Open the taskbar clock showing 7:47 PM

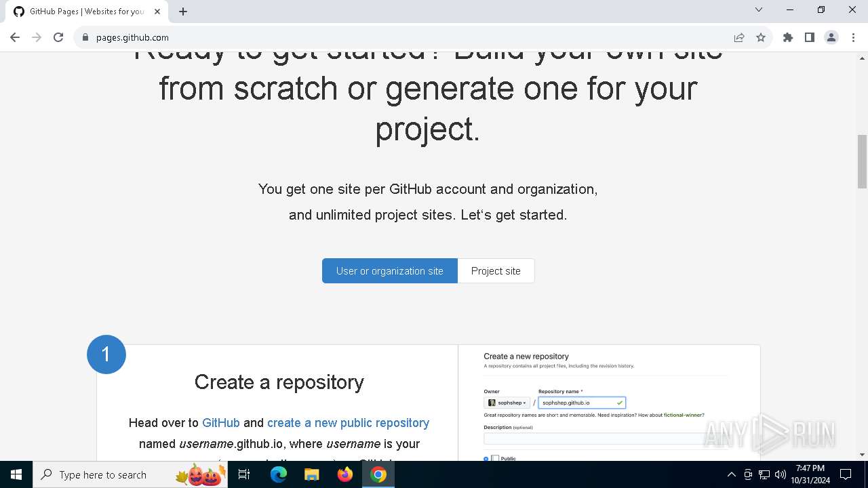coord(810,474)
